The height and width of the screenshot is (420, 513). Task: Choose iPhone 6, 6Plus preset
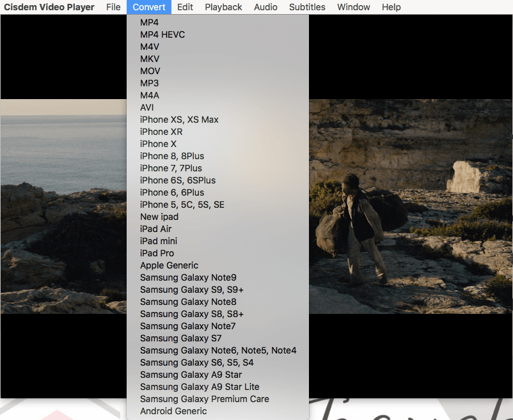pos(217,192)
